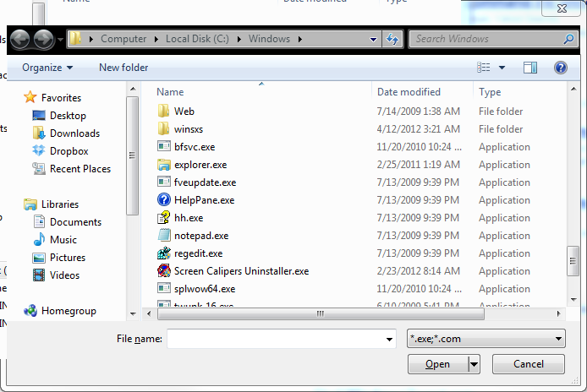
Task: Open the Organize menu
Action: click(47, 68)
